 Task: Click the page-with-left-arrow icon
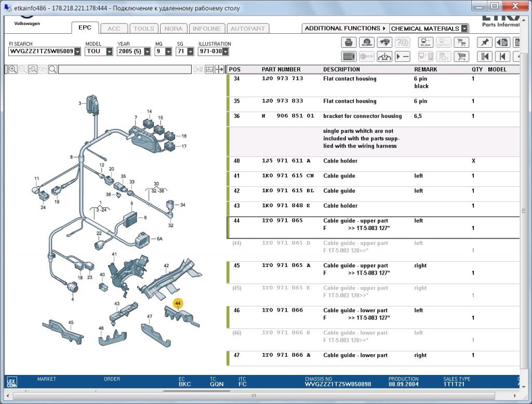point(502,43)
